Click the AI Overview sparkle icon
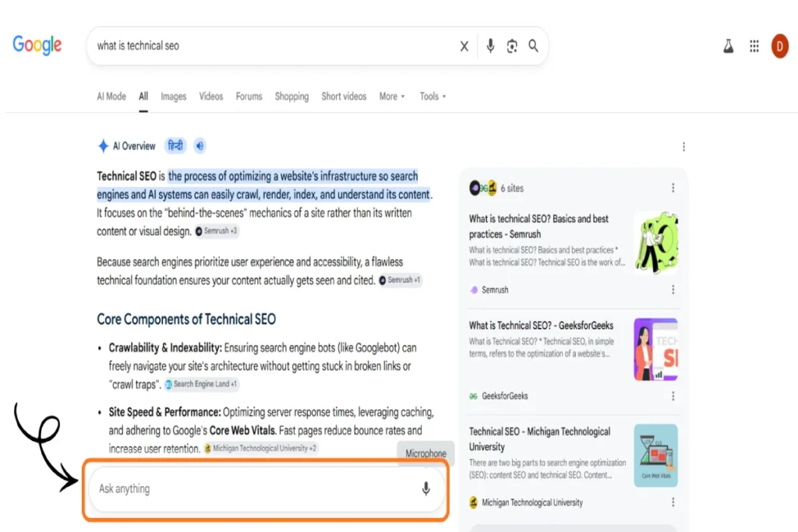Image resolution: width=798 pixels, height=532 pixels. (x=103, y=146)
